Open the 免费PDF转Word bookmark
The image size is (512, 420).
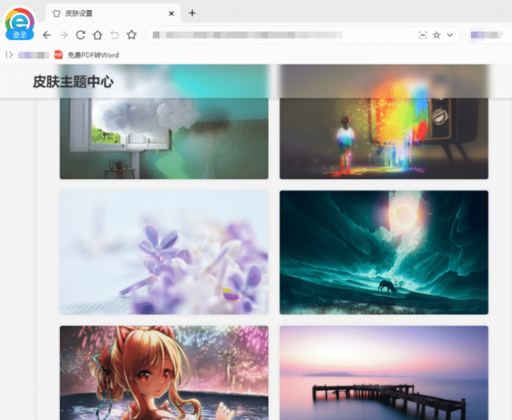pyautogui.click(x=87, y=55)
